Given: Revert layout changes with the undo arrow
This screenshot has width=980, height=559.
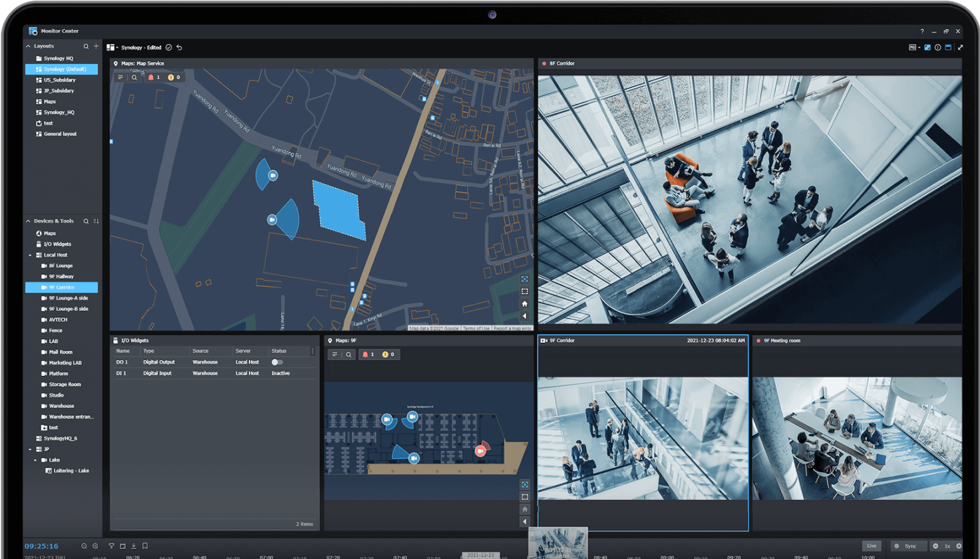Looking at the screenshot, I should point(179,48).
